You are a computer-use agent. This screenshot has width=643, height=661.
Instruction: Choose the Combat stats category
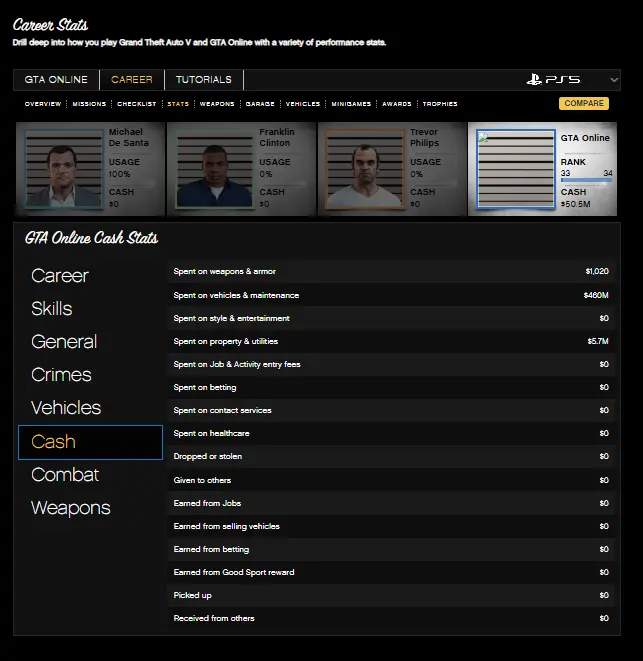coord(65,475)
